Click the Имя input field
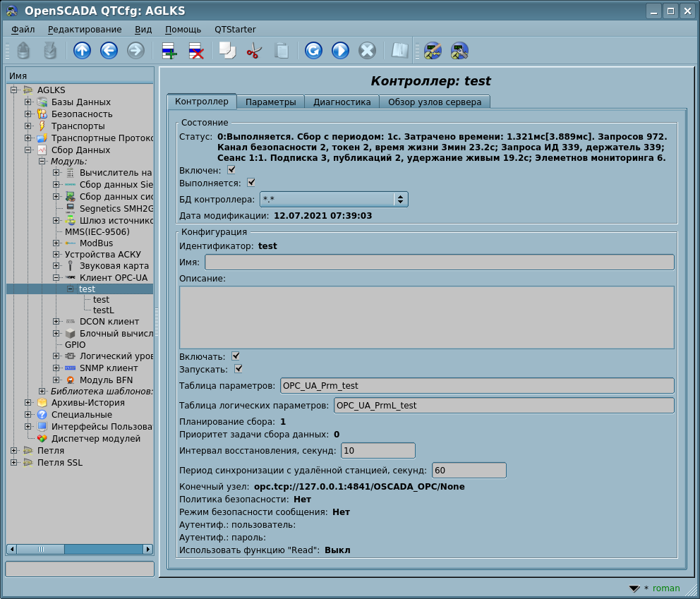700x599 pixels. click(440, 262)
